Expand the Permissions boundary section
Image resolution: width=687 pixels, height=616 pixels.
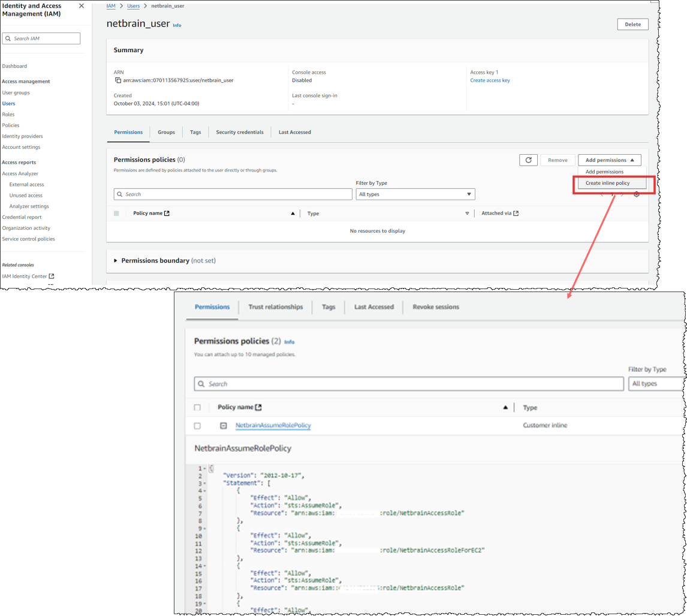(116, 260)
